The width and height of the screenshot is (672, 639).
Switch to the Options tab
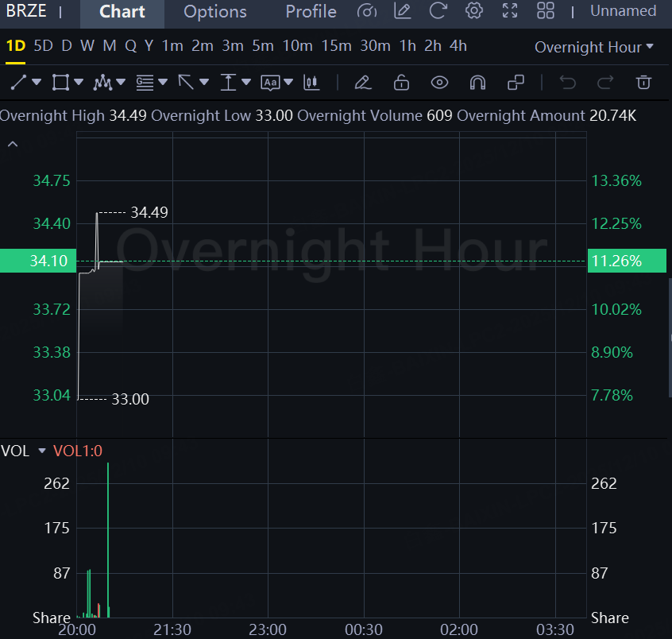[214, 12]
